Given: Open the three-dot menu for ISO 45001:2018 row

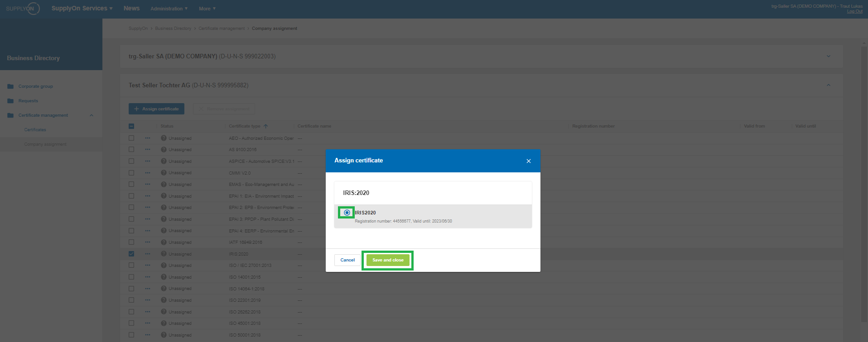Looking at the screenshot, I should 148,323.
